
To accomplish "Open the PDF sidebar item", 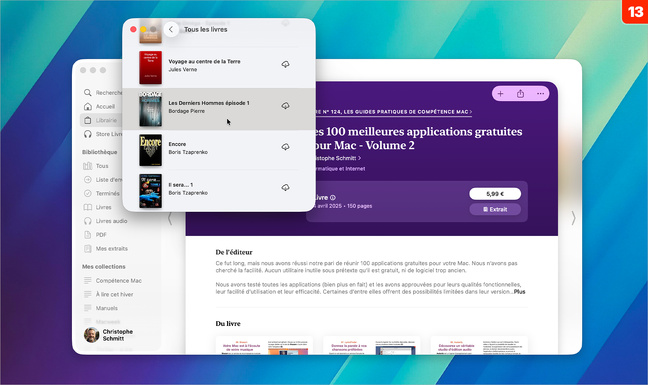I will point(102,235).
